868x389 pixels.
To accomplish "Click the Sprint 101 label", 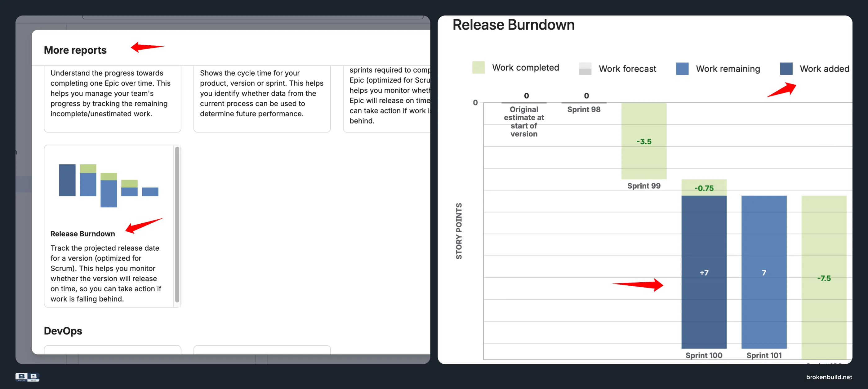I will tap(764, 355).
